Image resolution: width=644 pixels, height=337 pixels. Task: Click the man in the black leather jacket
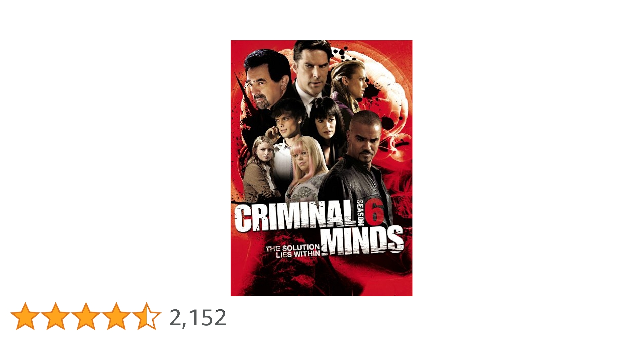point(359,158)
